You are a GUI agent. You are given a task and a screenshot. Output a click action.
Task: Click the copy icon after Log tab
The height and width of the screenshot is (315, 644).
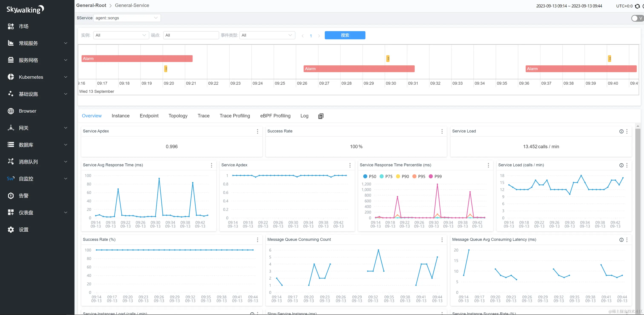(x=321, y=116)
